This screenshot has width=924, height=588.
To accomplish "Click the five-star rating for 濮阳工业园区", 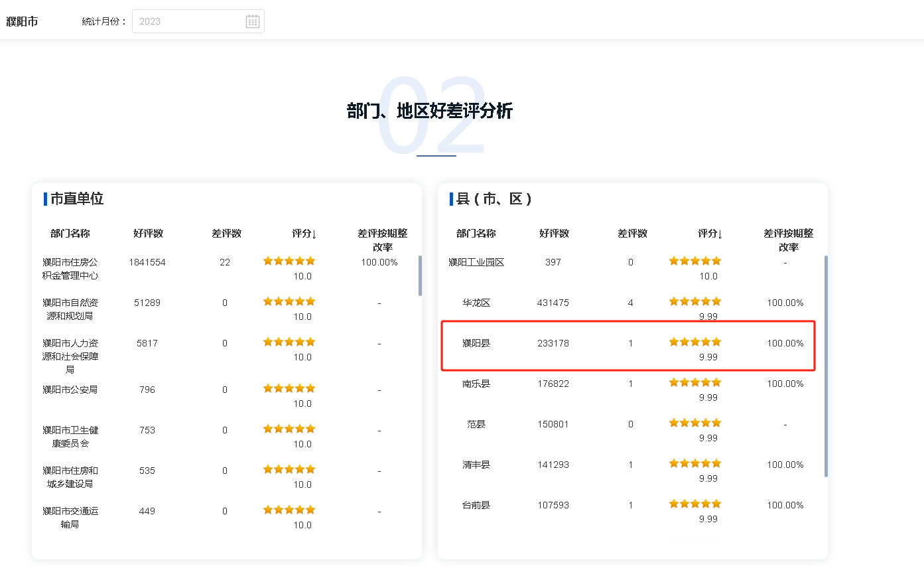I will point(695,261).
